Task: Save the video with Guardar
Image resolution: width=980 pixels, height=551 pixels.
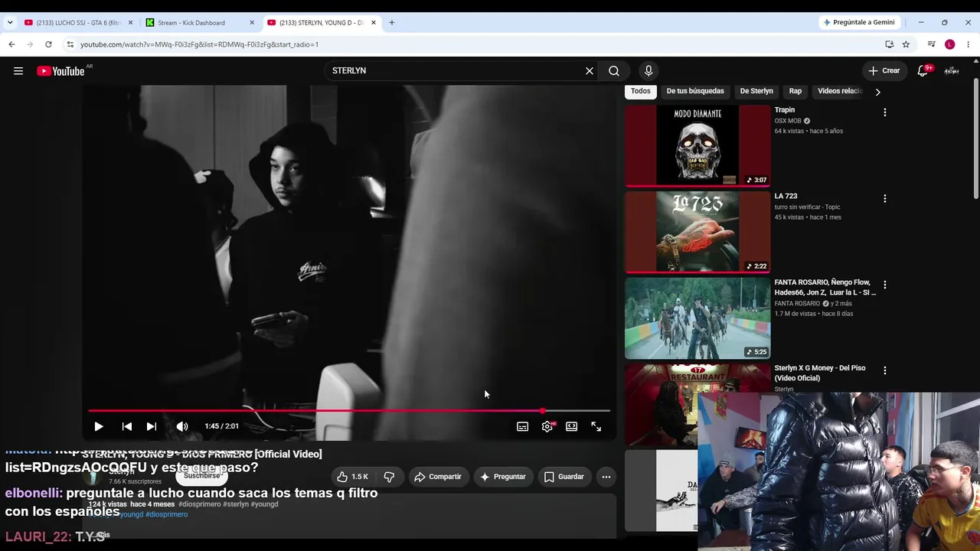Action: (564, 477)
